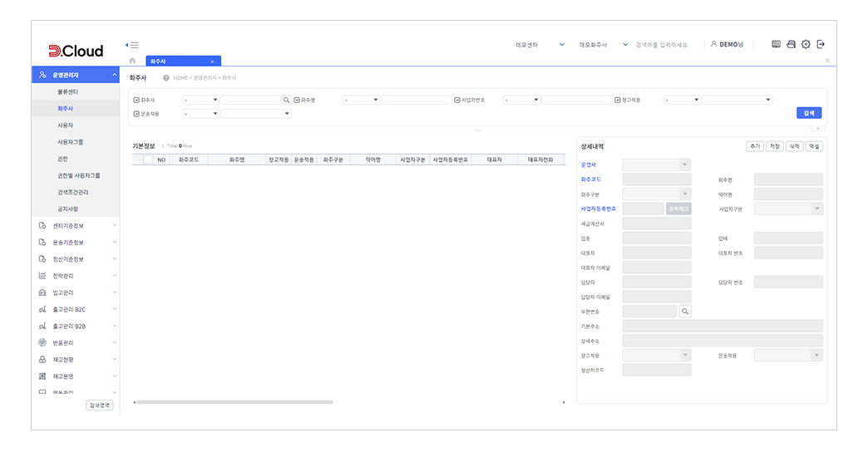Click the grid horizontal scrollbar
This screenshot has height=452, width=868.
click(234, 402)
